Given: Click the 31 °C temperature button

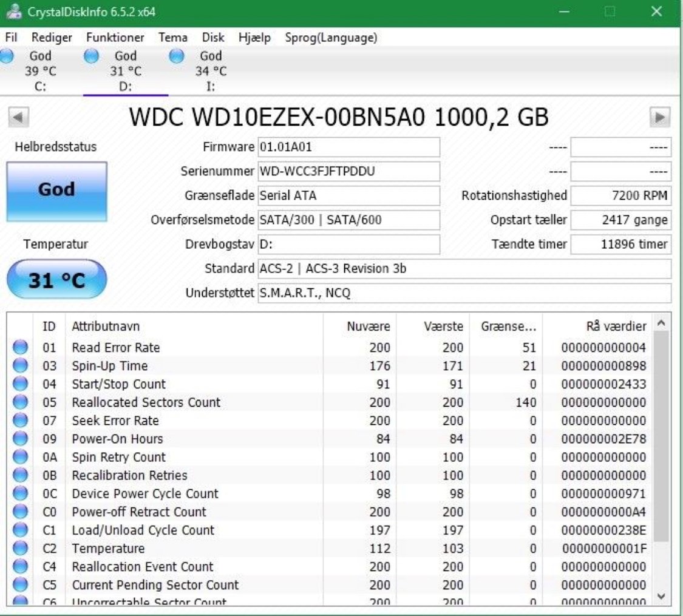Looking at the screenshot, I should point(56,279).
